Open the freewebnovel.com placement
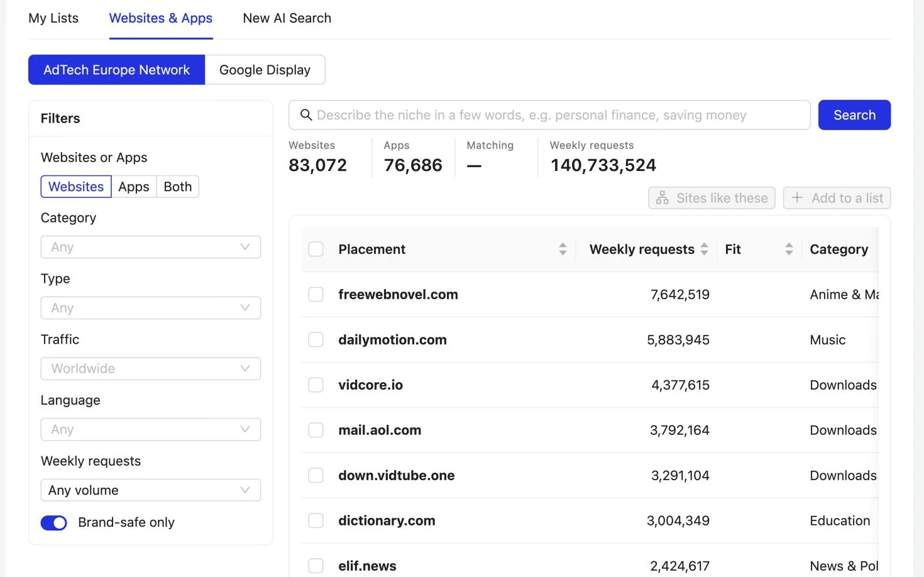This screenshot has height=577, width=924. click(398, 295)
